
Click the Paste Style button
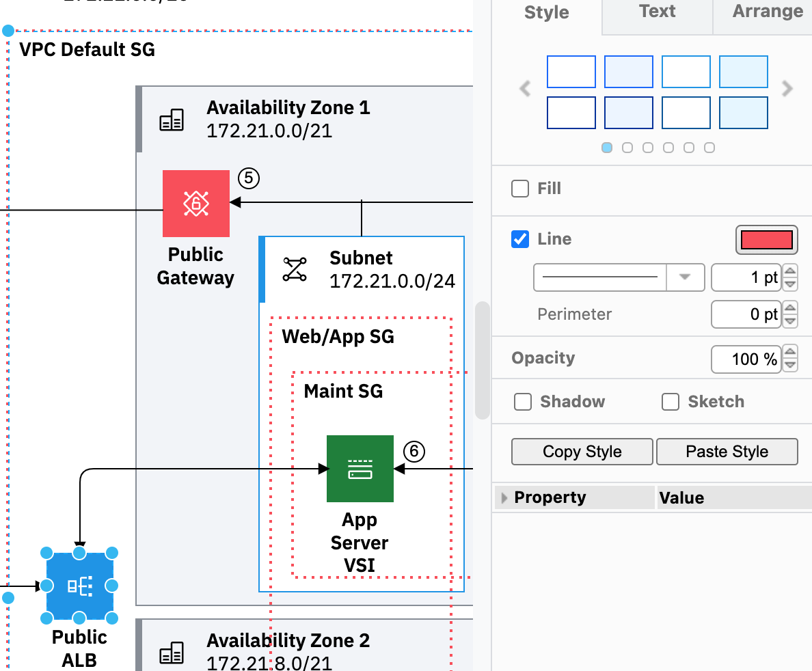727,452
